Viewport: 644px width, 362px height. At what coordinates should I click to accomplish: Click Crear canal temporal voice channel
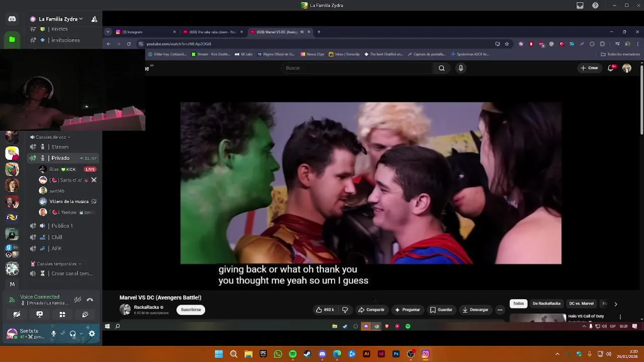point(63,274)
